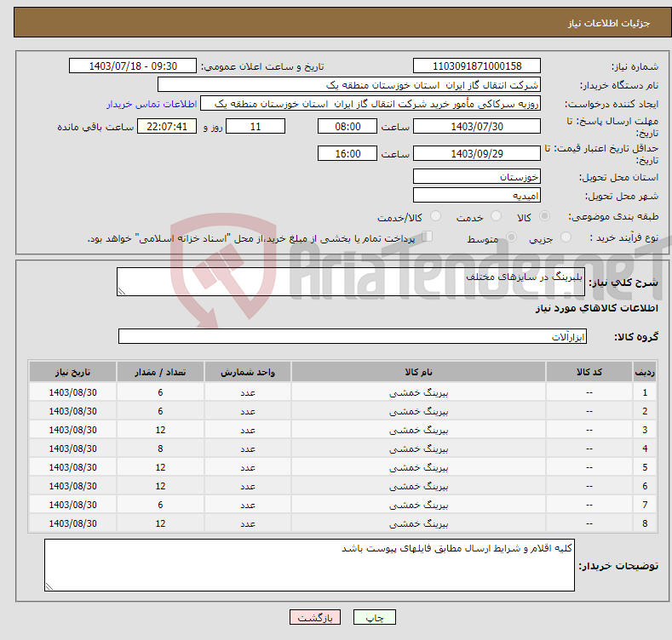
Task: Select the خدمت radio button
Action: coord(496,216)
